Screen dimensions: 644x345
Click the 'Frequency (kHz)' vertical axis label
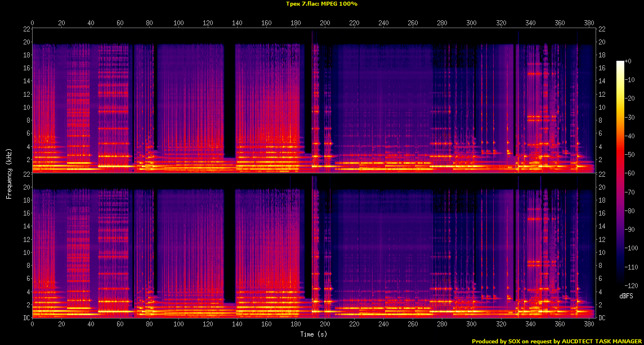[x=9, y=174]
